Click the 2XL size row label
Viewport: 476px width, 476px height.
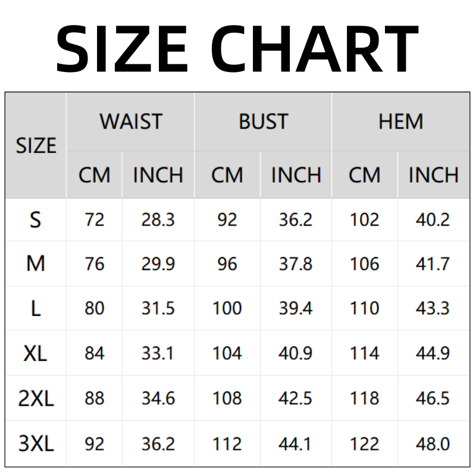click(x=36, y=398)
